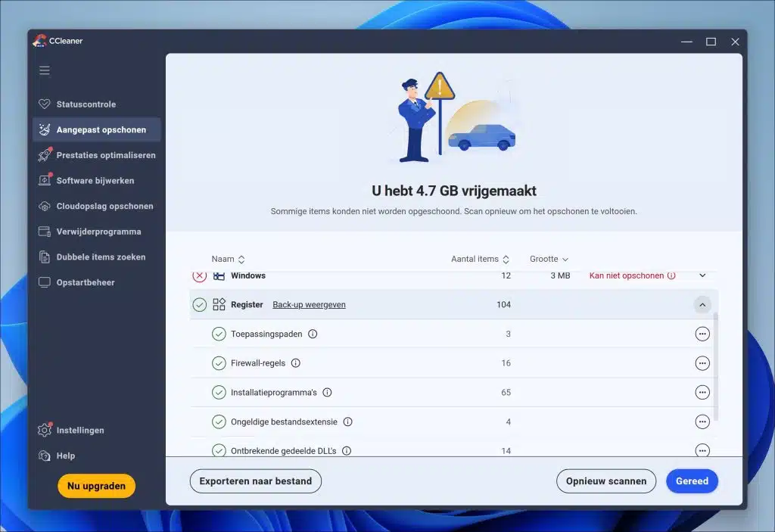Image resolution: width=775 pixels, height=532 pixels.
Task: Click info icon next to Ongeldige bestandsextensie
Action: click(x=348, y=422)
